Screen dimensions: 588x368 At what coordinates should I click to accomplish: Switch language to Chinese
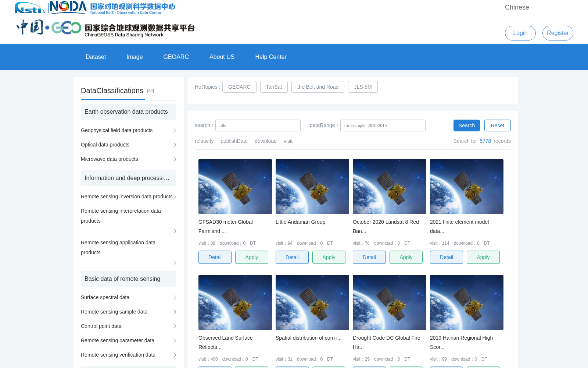(517, 7)
